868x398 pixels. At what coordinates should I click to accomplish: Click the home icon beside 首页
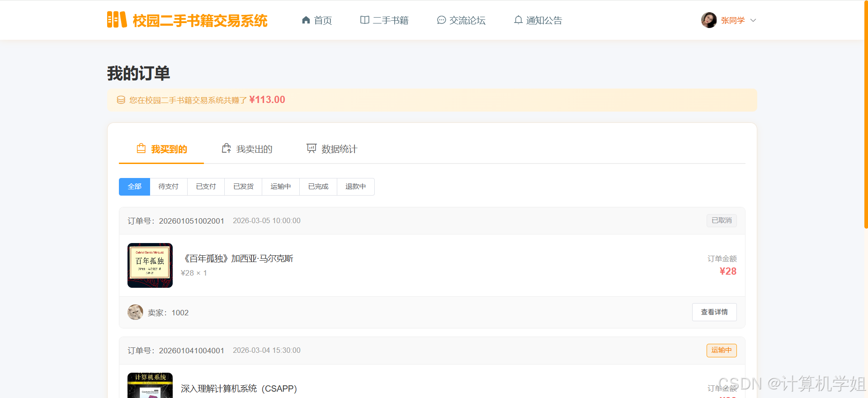[x=306, y=20]
